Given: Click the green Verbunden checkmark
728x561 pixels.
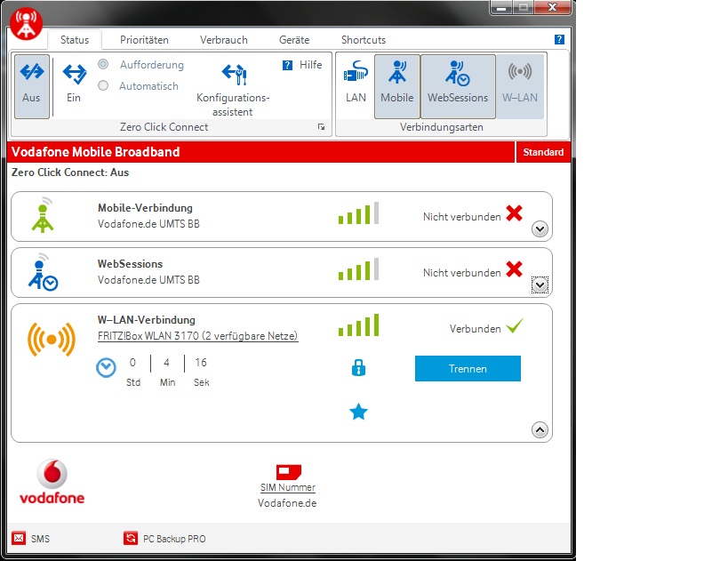Looking at the screenshot, I should click(515, 325).
